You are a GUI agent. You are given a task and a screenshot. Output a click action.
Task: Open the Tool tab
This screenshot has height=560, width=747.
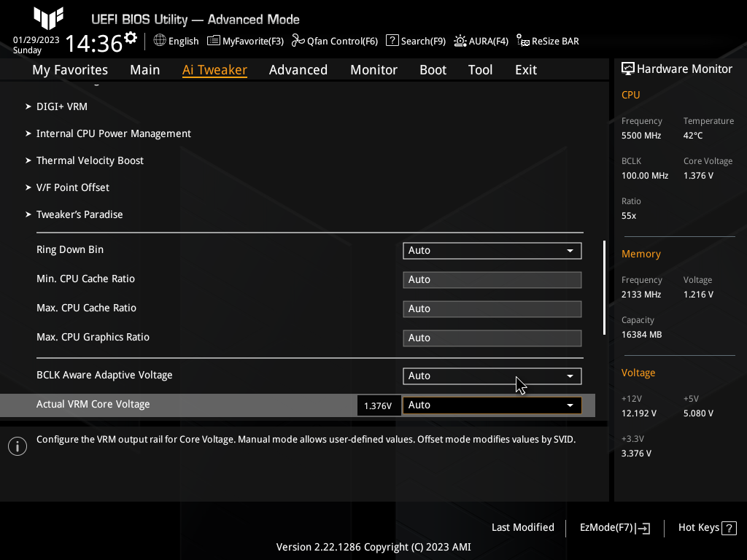(480, 70)
